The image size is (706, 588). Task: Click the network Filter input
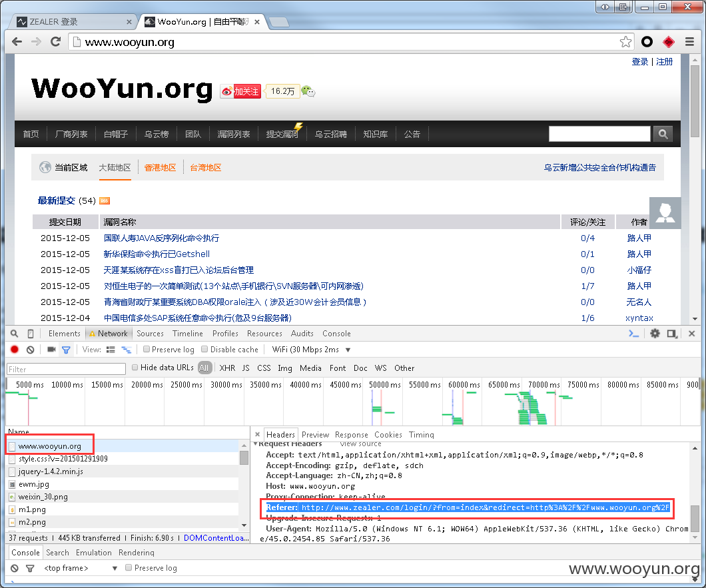[x=66, y=369]
